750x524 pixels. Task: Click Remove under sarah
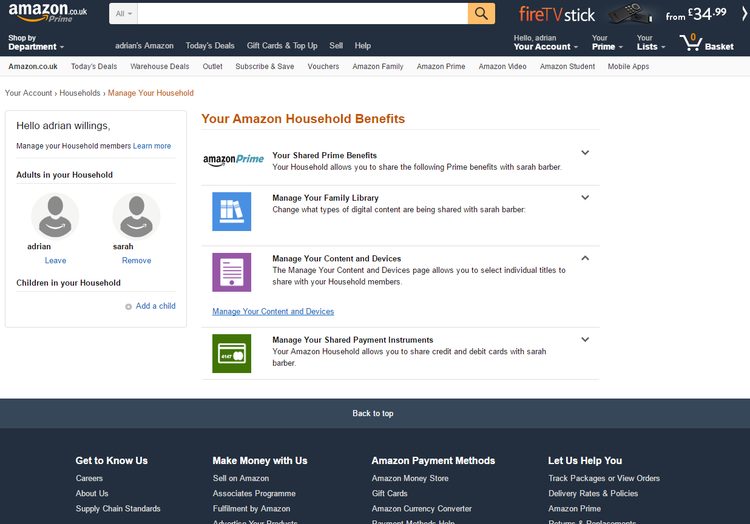[136, 261]
